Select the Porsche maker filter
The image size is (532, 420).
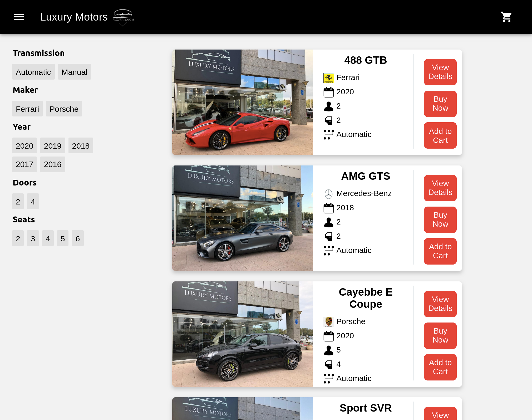click(64, 109)
